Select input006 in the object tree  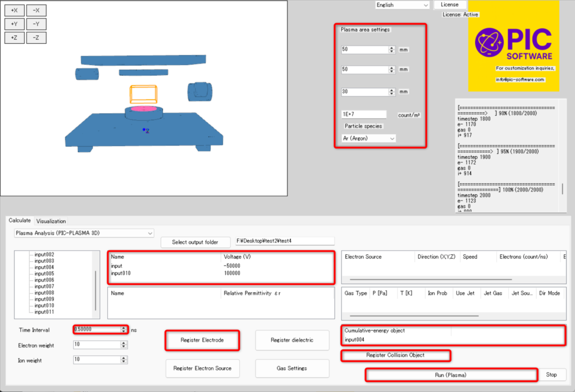coord(44,280)
